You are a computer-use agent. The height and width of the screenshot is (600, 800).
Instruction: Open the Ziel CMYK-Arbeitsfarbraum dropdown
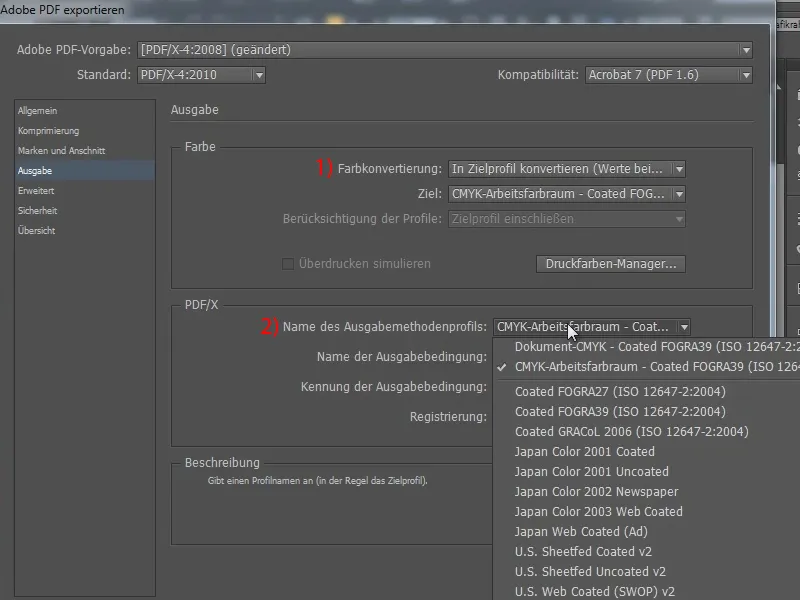point(566,194)
